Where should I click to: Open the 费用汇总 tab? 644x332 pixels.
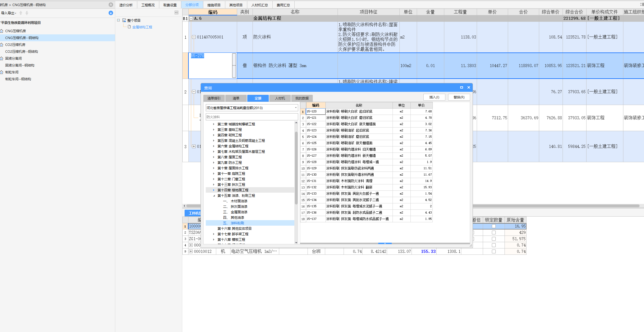tap(283, 5)
